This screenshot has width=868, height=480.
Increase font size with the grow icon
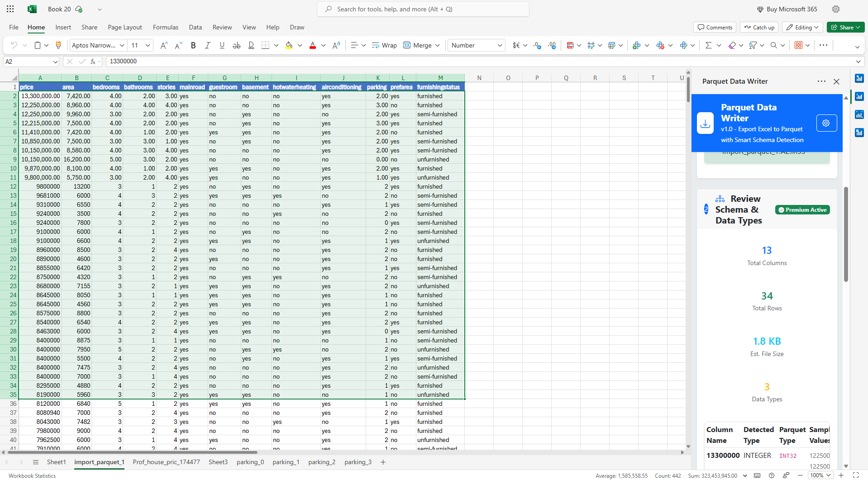(x=164, y=45)
